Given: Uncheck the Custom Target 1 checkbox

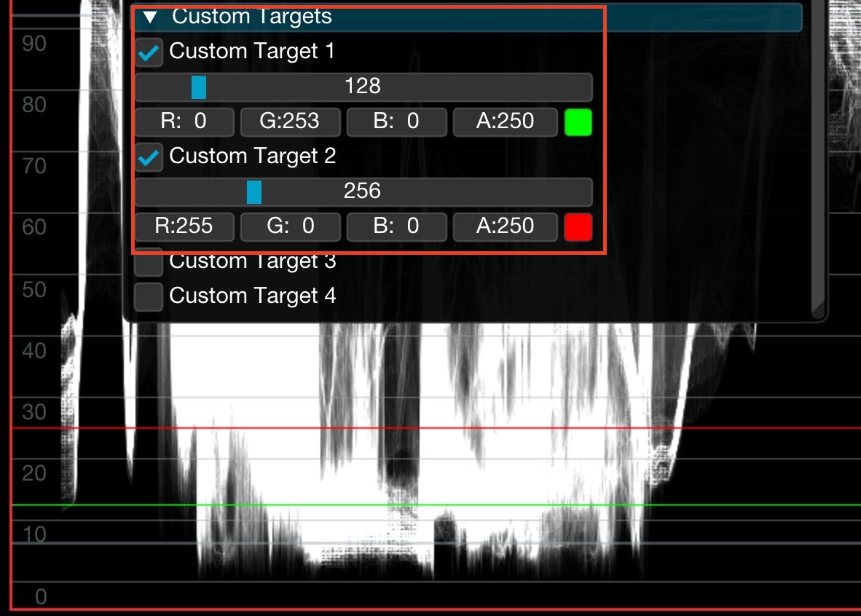Looking at the screenshot, I should click(149, 52).
